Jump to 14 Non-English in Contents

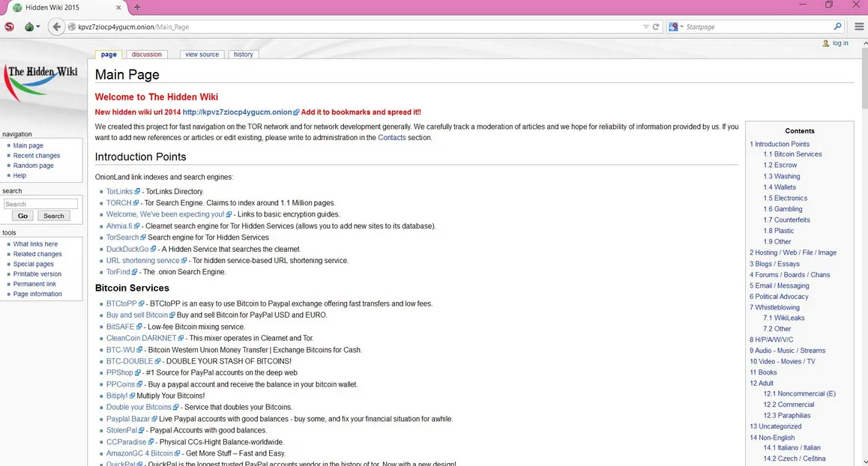[x=771, y=438]
